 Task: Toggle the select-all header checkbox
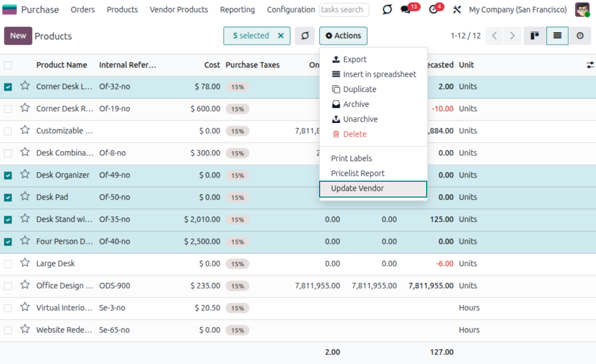(8, 65)
